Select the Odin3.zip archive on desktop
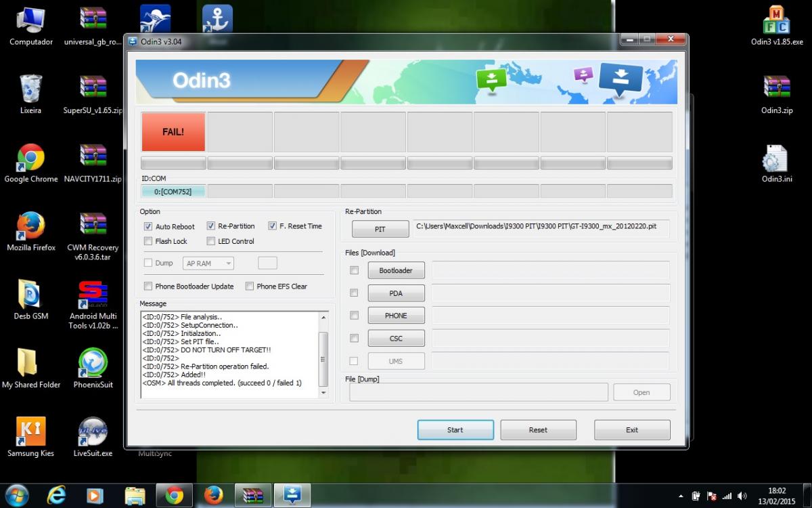The width and height of the screenshot is (812, 508). coord(777,93)
